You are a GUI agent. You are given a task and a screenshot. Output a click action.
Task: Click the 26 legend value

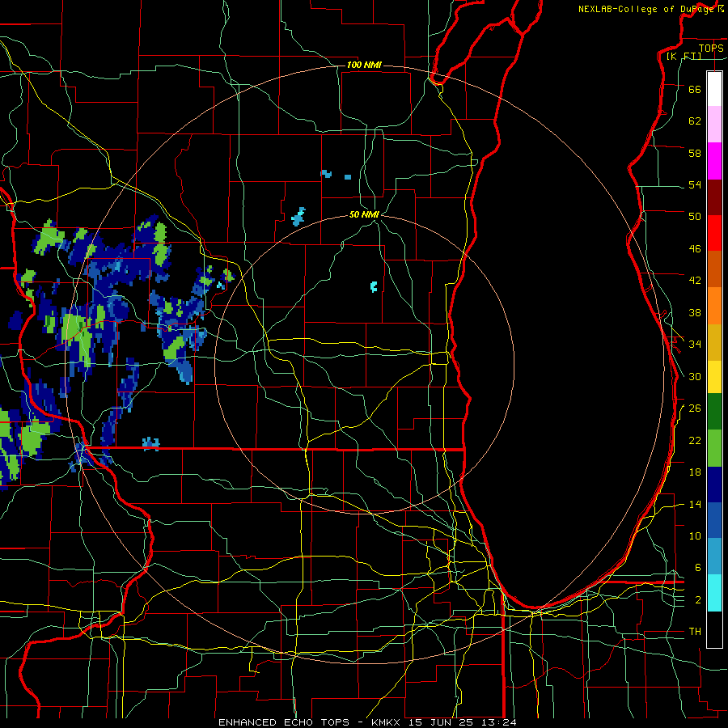click(x=695, y=408)
